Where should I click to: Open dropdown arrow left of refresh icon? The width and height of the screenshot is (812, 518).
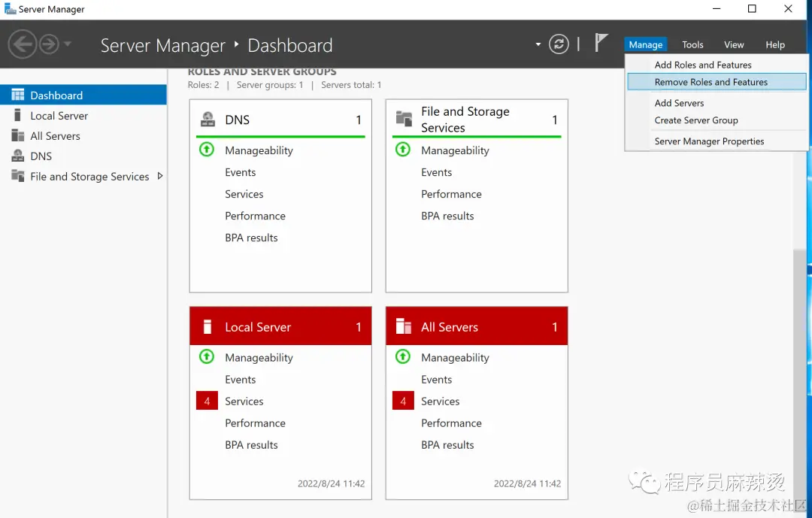click(538, 44)
